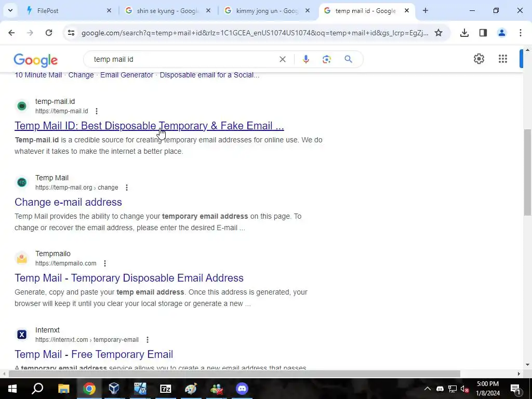Go back to previous page
This screenshot has width=532, height=399.
[x=11, y=33]
